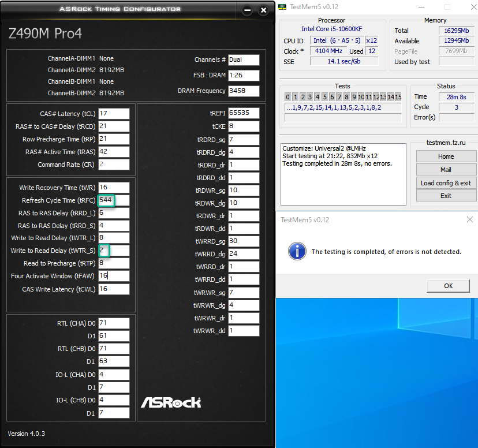Click the Cycle value 3
This screenshot has width=478, height=448.
click(x=457, y=107)
